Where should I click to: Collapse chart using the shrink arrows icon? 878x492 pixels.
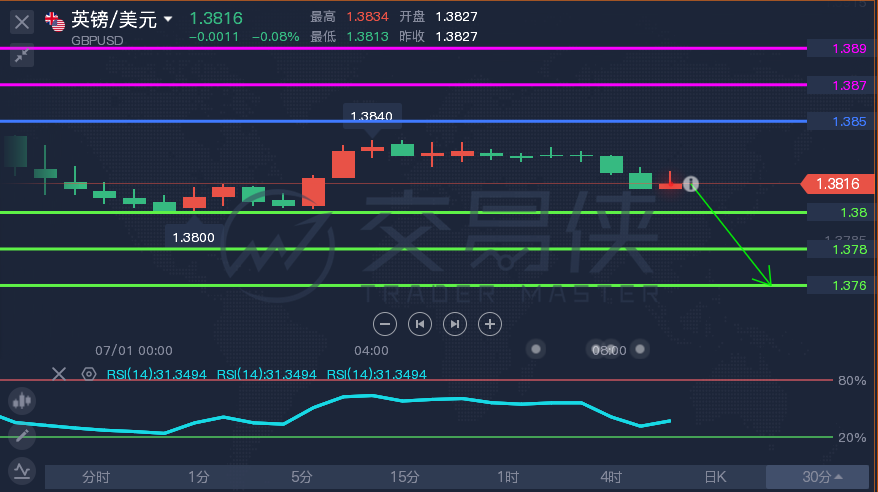coord(22,55)
